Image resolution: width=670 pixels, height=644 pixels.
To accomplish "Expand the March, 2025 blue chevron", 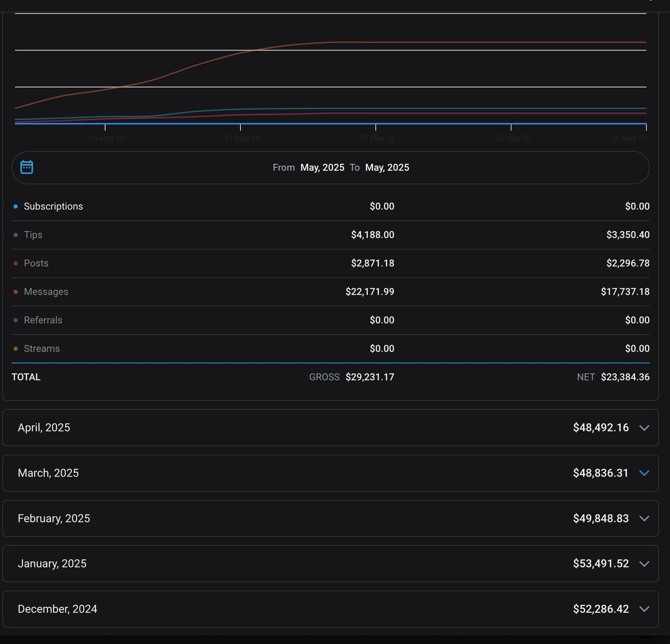I will coord(644,473).
